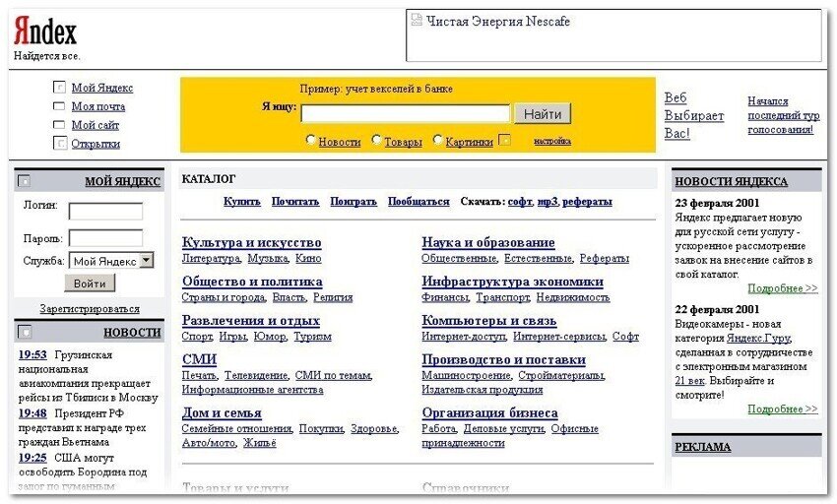
Task: Focus the Логин input field
Action: [x=105, y=211]
